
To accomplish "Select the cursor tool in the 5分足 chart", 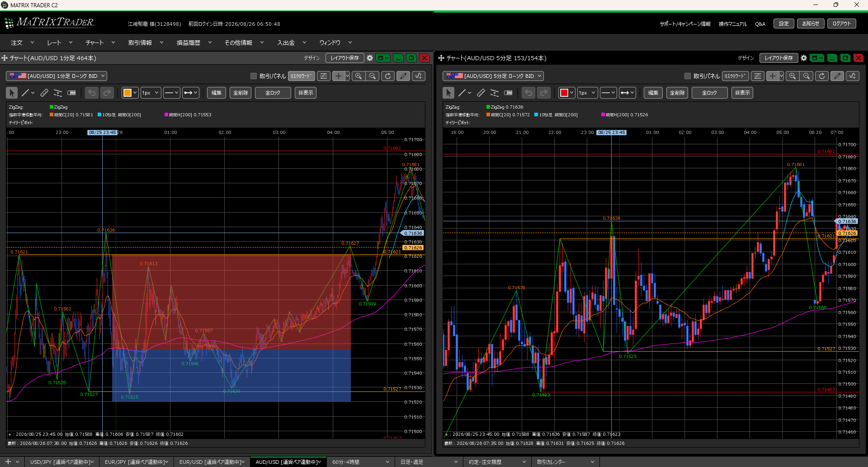I will (x=448, y=93).
